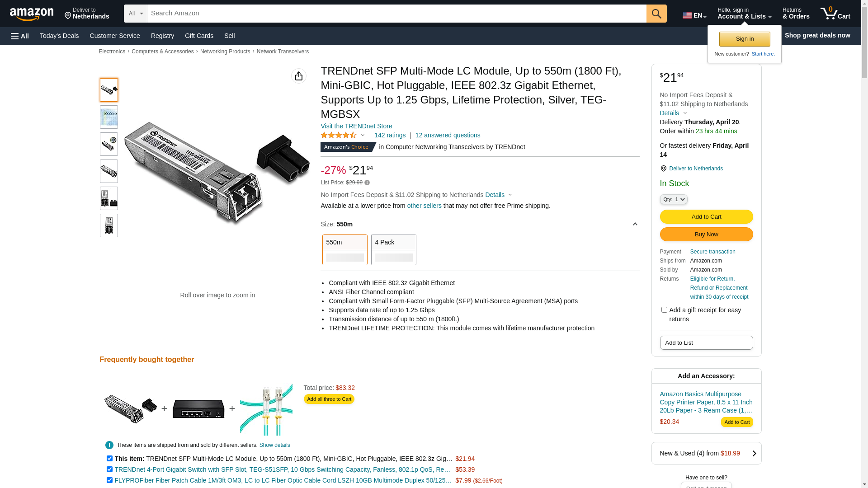Open the quantity dropdown
The image size is (868, 488).
pos(673,199)
